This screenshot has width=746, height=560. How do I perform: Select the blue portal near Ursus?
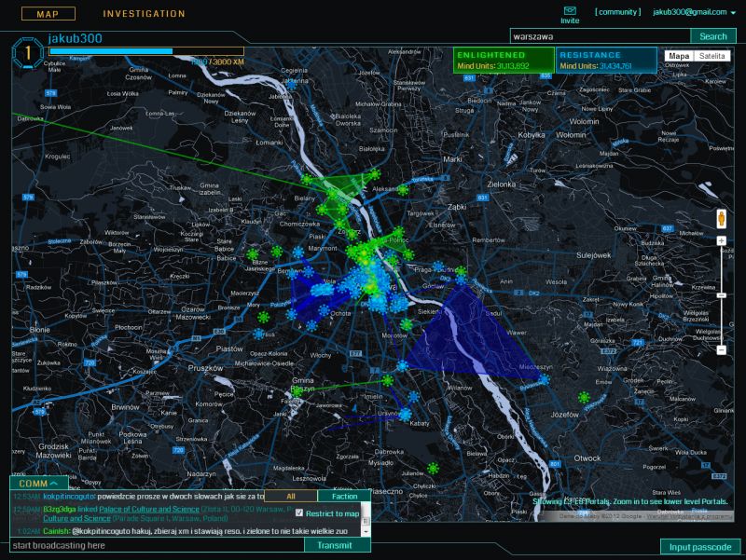[x=258, y=335]
